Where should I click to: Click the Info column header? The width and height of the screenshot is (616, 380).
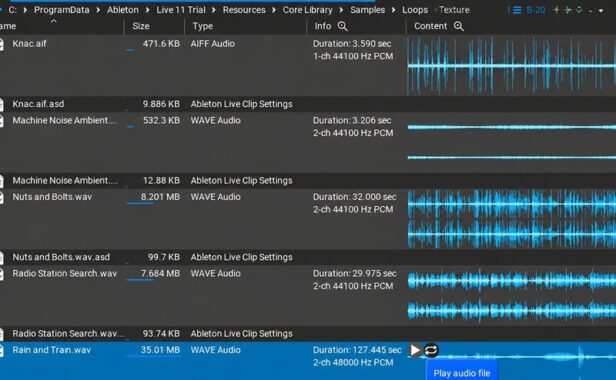[x=323, y=26]
